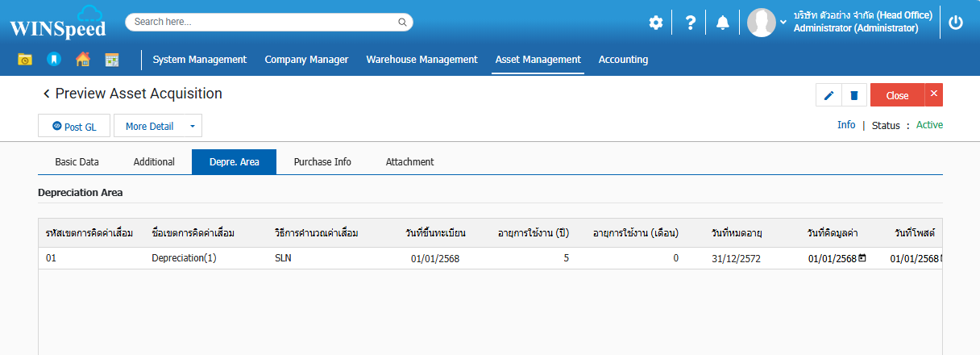Open the Asset Management menu
Image resolution: width=980 pixels, height=355 pixels.
[x=538, y=60]
